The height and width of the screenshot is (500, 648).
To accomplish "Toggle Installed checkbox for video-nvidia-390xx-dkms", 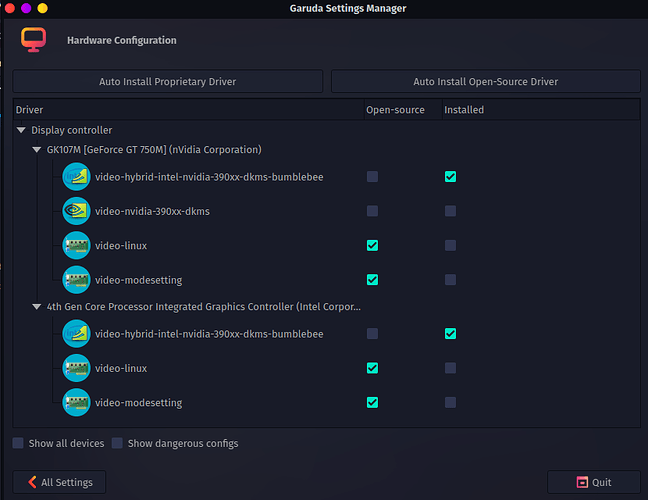I will tap(450, 211).
